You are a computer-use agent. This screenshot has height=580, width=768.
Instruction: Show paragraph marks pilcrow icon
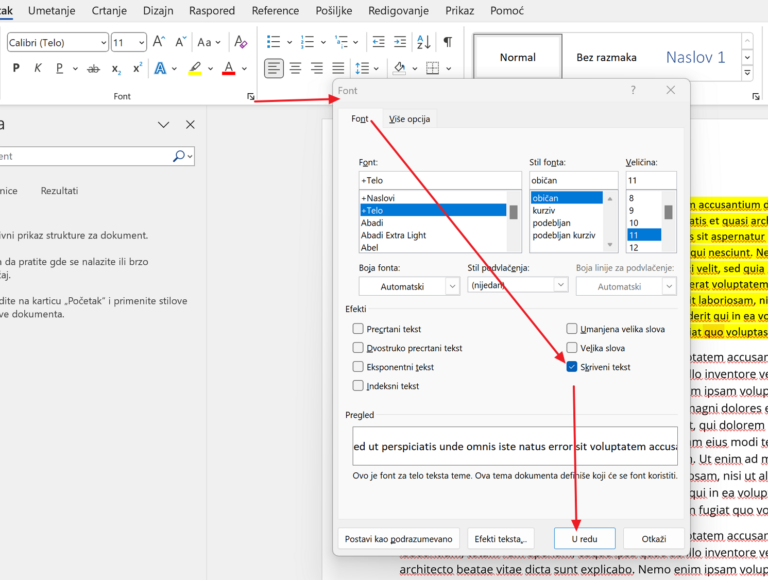click(448, 42)
